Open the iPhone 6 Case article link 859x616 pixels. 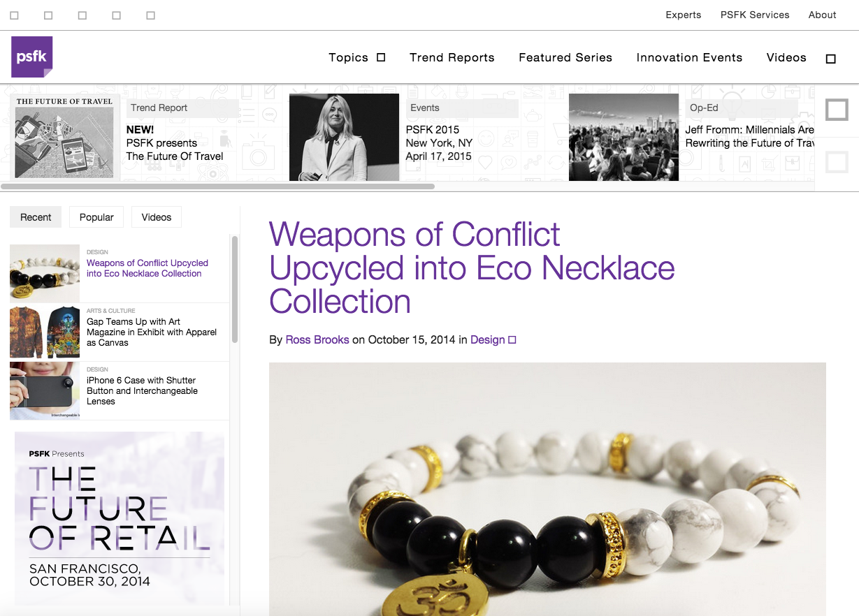tap(142, 391)
